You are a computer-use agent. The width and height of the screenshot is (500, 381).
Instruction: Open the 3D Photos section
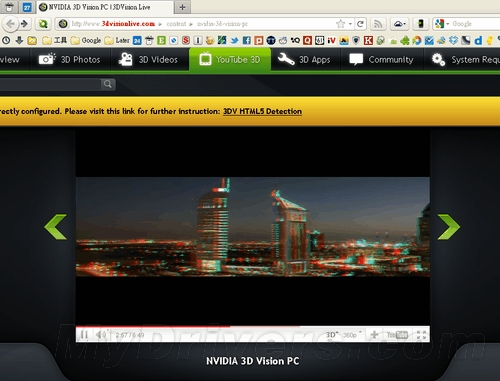point(70,60)
